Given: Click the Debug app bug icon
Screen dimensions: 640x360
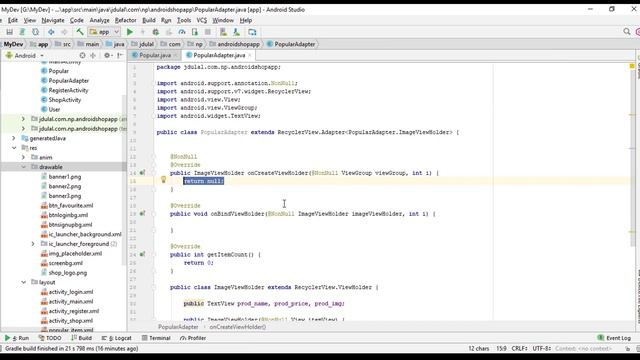Looking at the screenshot, I should [156, 32].
